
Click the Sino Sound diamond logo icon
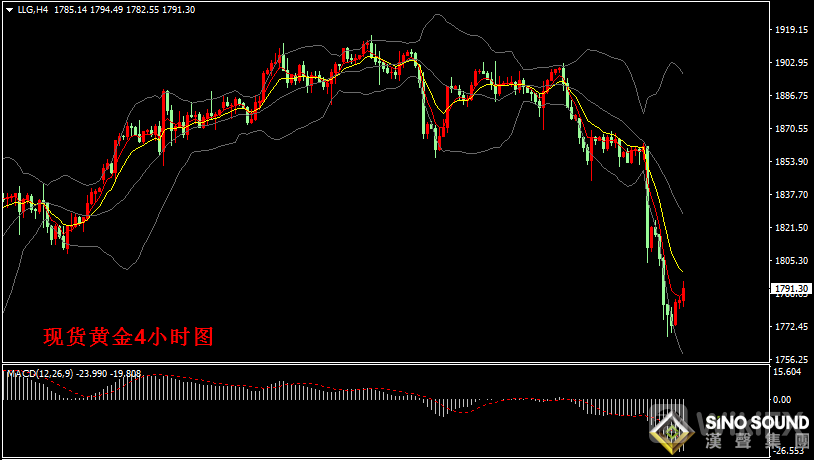tap(672, 429)
